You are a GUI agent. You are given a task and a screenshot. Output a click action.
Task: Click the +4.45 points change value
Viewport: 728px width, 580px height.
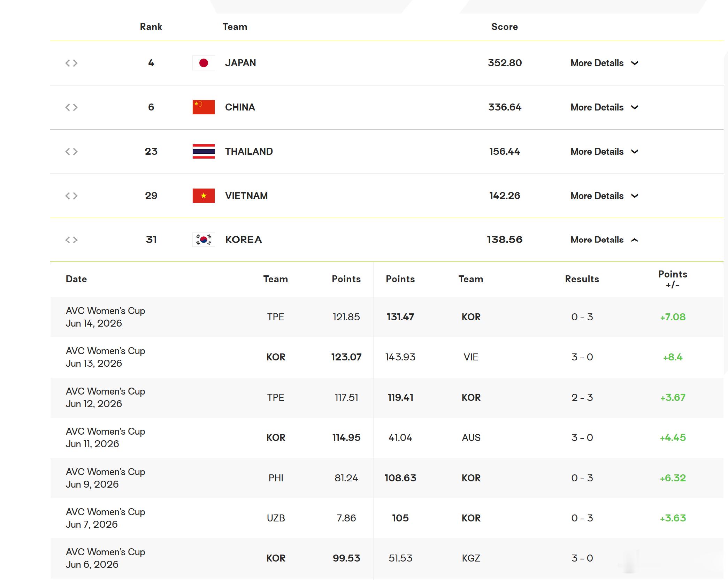(x=673, y=437)
